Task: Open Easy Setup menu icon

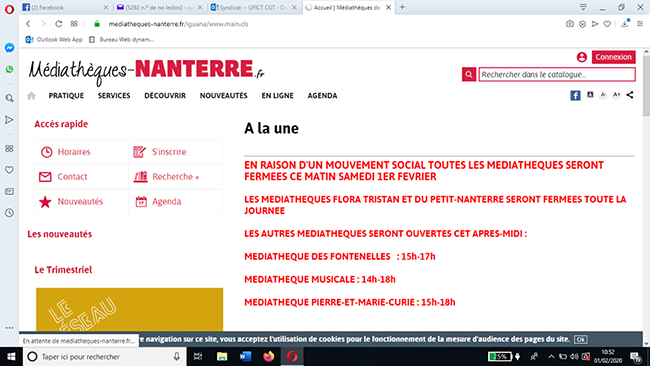Action: click(640, 24)
